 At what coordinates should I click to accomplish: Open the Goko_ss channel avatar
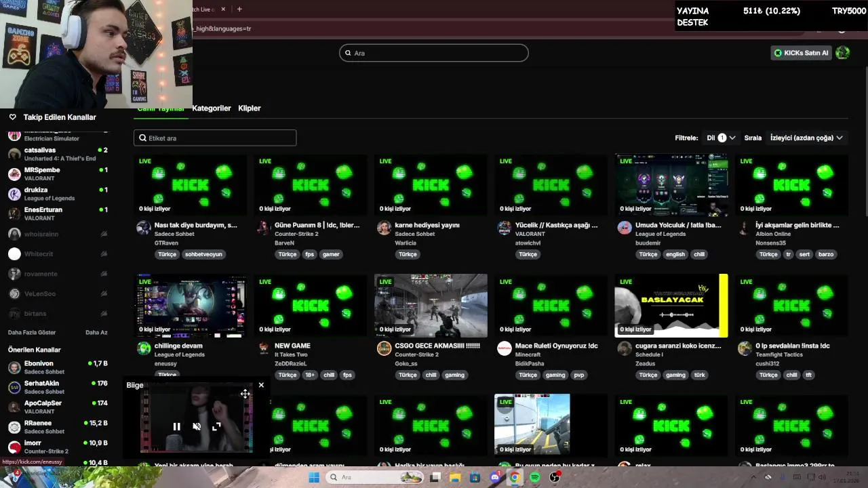click(x=384, y=348)
